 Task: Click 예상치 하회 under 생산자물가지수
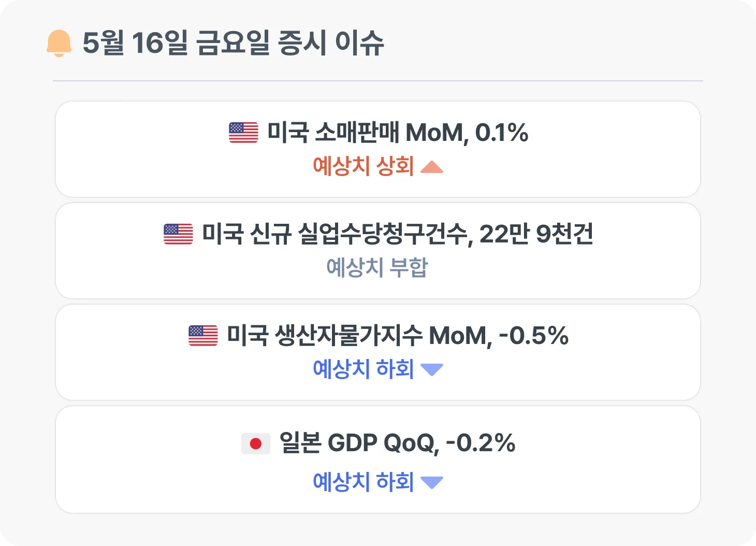pos(363,369)
